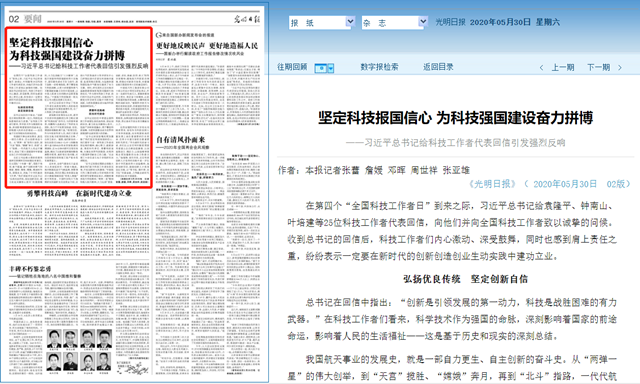640x384 pixels.
Task: Click the 02 要闻 page header label
Action: (x=25, y=19)
